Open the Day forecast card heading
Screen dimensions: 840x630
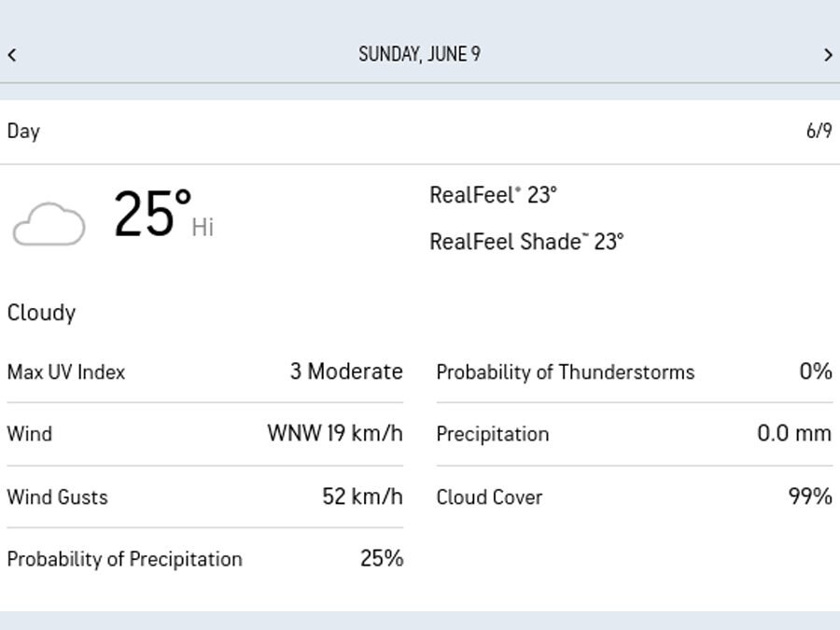click(x=23, y=132)
